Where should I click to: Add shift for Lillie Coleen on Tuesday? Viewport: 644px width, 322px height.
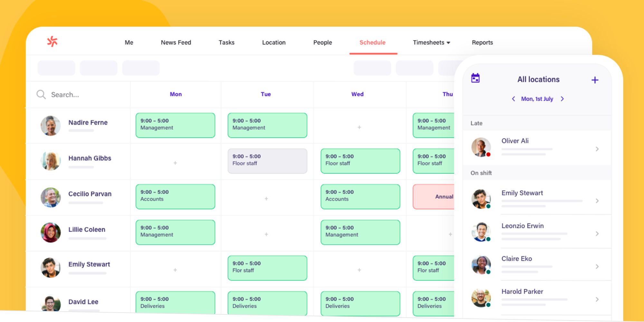coord(266,234)
